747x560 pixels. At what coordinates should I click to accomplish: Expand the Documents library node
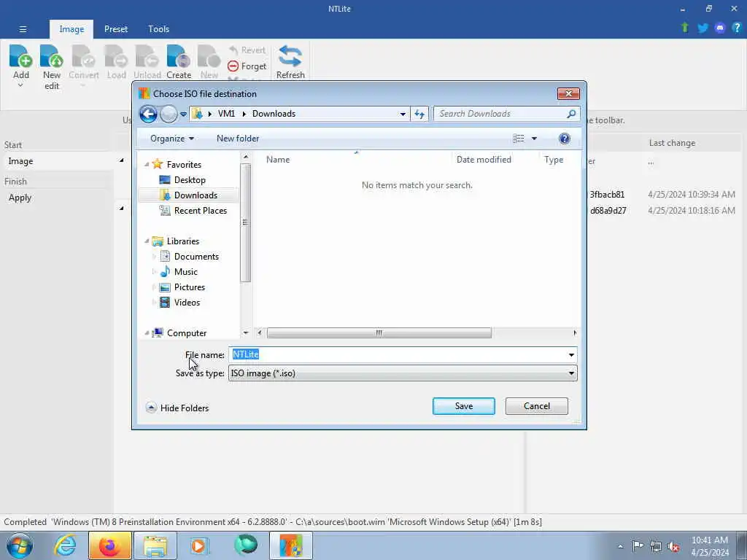coord(154,257)
